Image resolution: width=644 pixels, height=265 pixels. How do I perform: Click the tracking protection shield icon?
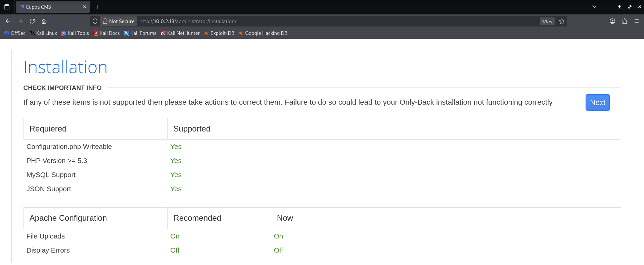(x=95, y=21)
